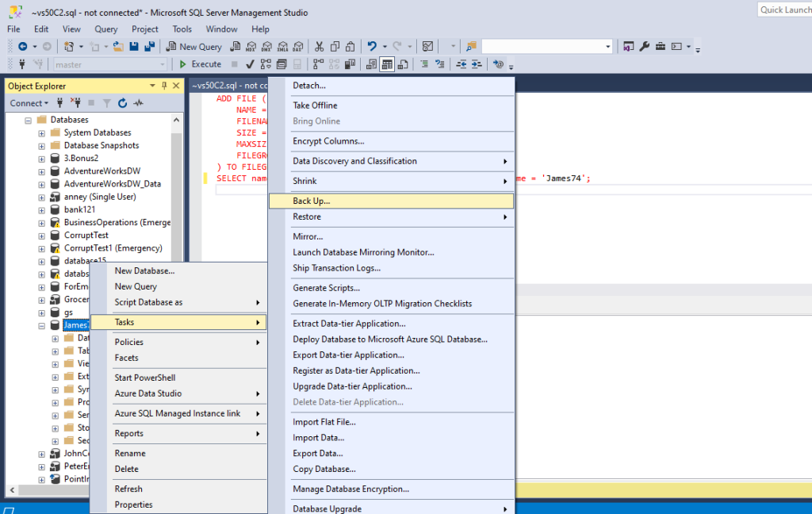This screenshot has height=514, width=812.
Task: Open the Shrink submenu
Action: click(x=392, y=181)
